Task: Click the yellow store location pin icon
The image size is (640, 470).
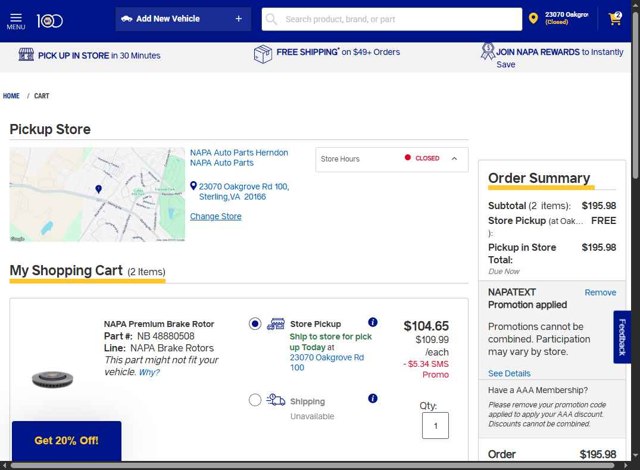Action: (533, 18)
